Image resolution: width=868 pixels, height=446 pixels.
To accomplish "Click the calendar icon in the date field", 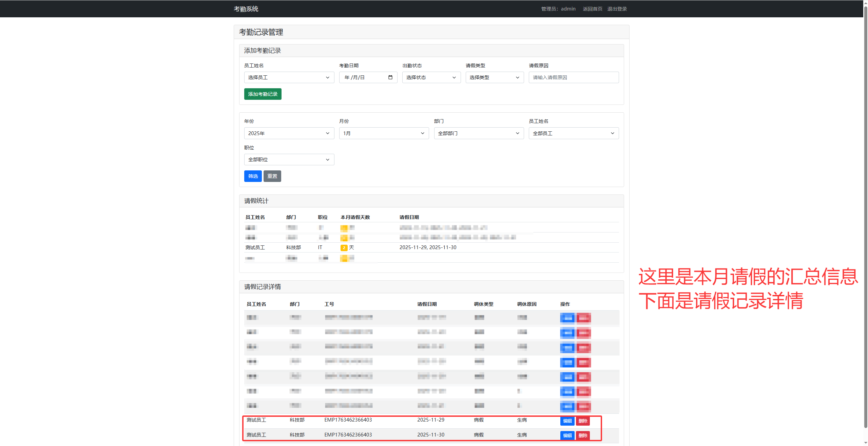I will [390, 77].
